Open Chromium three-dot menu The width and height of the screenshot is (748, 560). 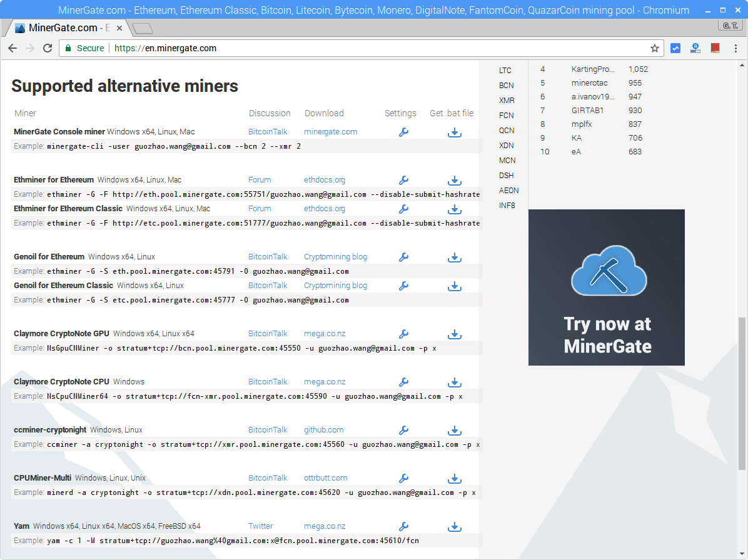[736, 48]
